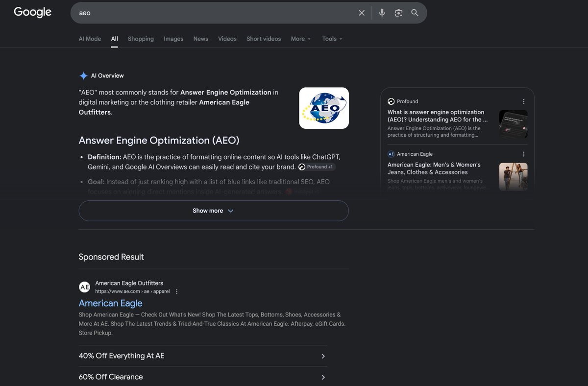Image resolution: width=588 pixels, height=386 pixels.
Task: Open Google Lens image search icon
Action: pyautogui.click(x=398, y=13)
